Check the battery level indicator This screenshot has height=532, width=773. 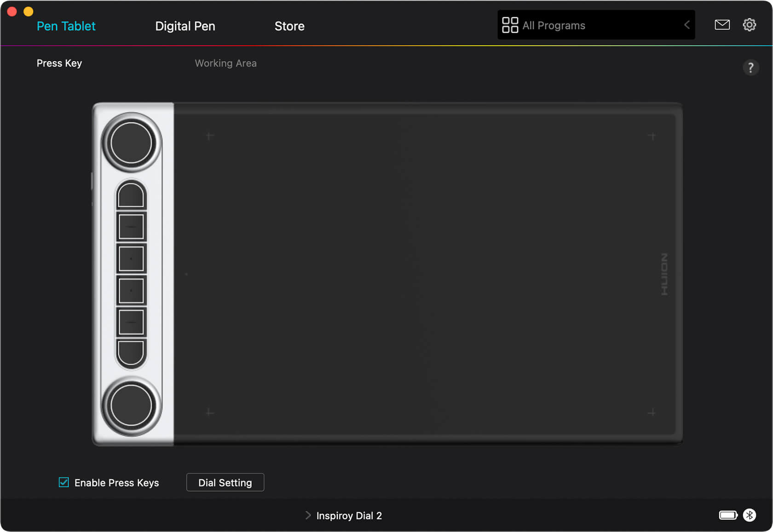coord(728,515)
